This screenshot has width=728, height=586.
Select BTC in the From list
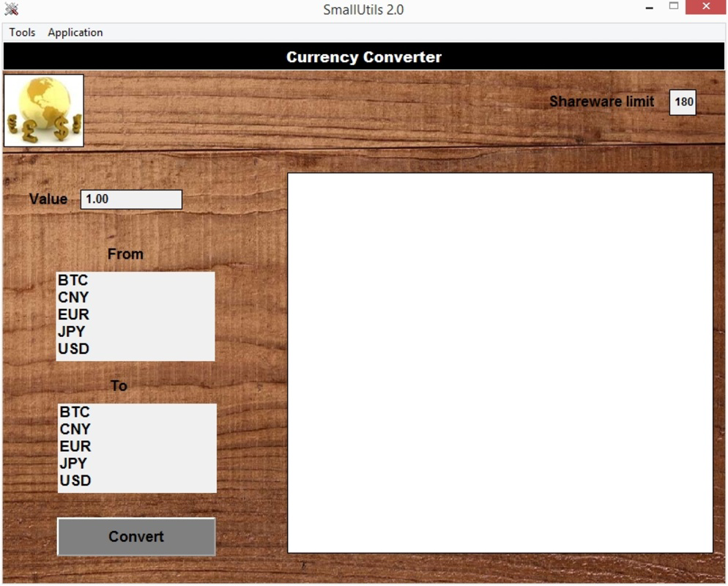(x=135, y=281)
